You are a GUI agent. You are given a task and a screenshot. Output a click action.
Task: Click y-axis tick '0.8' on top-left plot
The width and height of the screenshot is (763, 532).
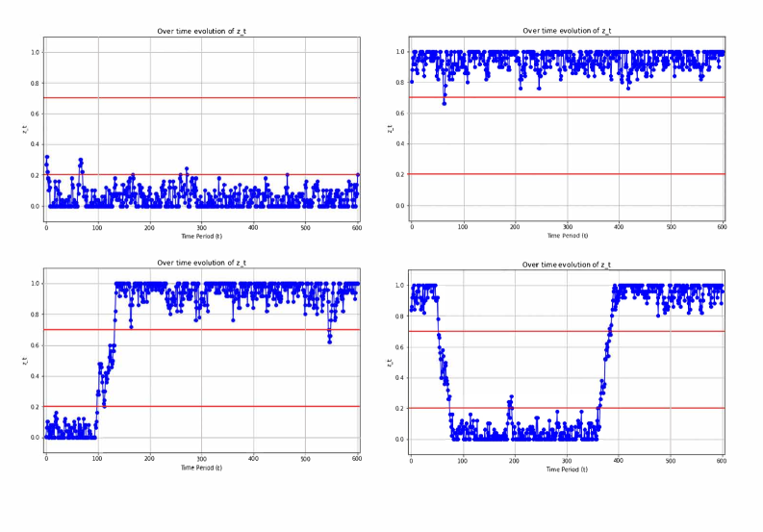pyautogui.click(x=35, y=84)
